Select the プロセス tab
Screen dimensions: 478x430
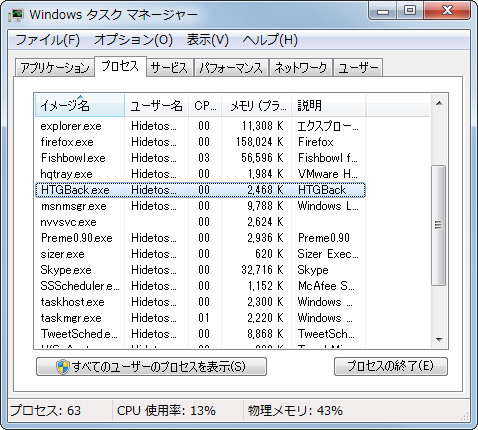tap(120, 66)
